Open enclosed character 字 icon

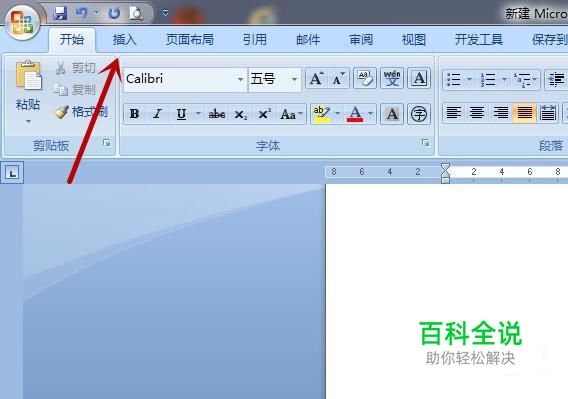(x=419, y=114)
